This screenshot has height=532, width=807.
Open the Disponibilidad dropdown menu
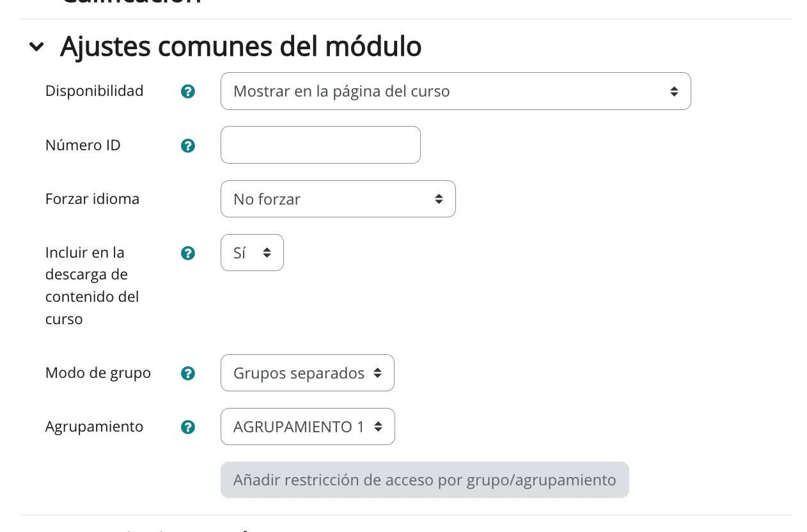(455, 91)
